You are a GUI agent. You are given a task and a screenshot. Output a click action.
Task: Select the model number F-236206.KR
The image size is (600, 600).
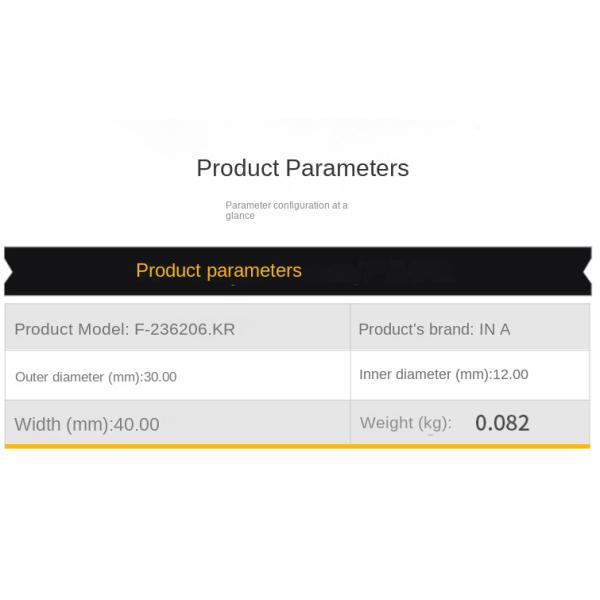(185, 329)
